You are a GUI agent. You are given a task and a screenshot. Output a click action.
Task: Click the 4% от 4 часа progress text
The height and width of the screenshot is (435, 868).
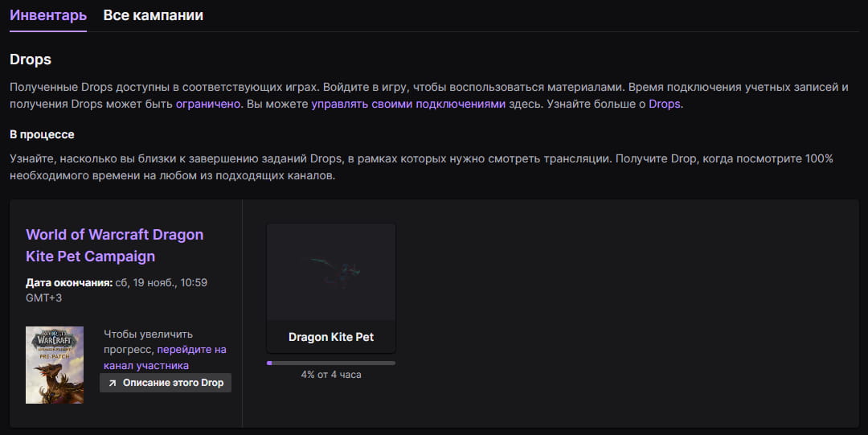(330, 375)
